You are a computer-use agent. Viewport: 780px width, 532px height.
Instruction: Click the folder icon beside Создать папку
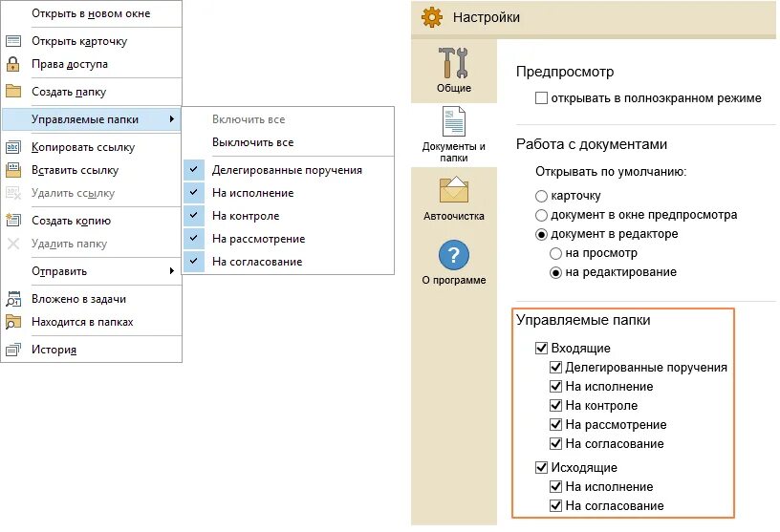click(x=13, y=91)
